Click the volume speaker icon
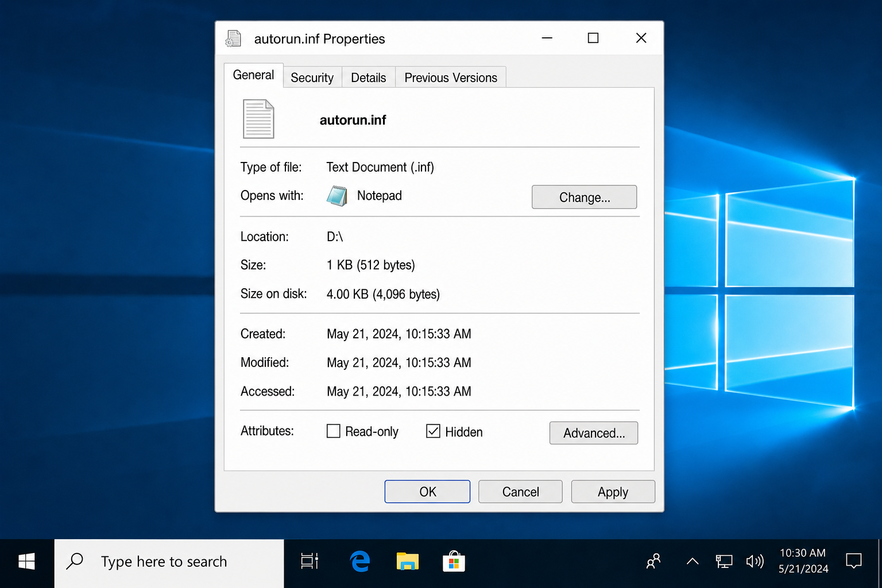882x588 pixels. pos(755,562)
